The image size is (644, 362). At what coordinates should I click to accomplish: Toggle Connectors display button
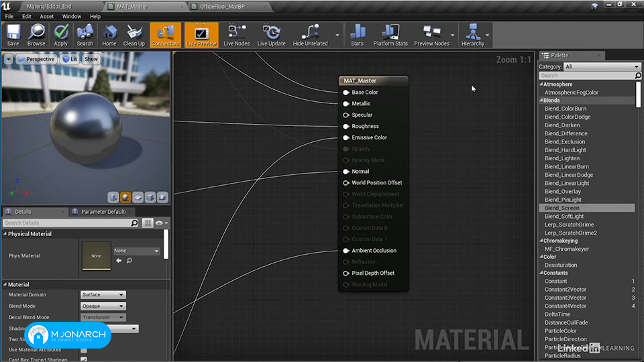point(165,35)
